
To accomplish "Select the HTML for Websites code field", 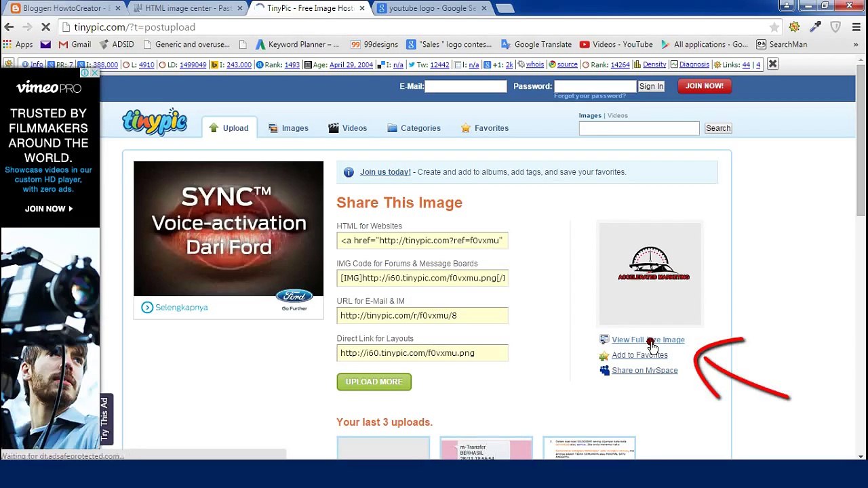I will coord(422,241).
